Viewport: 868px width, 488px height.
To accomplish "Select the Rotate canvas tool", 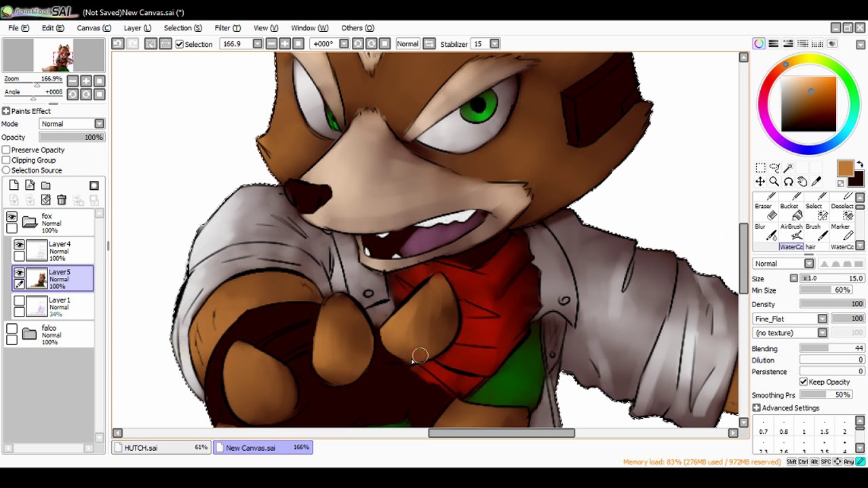I will (788, 182).
